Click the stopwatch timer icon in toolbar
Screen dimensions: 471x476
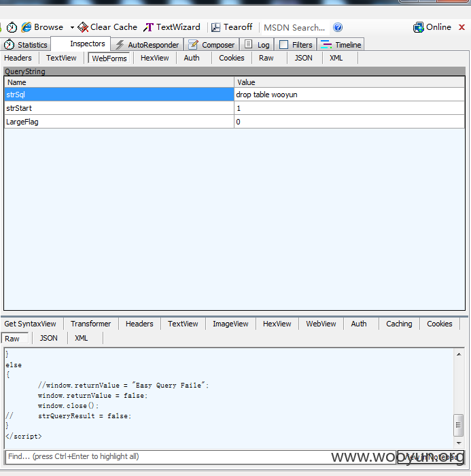click(x=12, y=27)
